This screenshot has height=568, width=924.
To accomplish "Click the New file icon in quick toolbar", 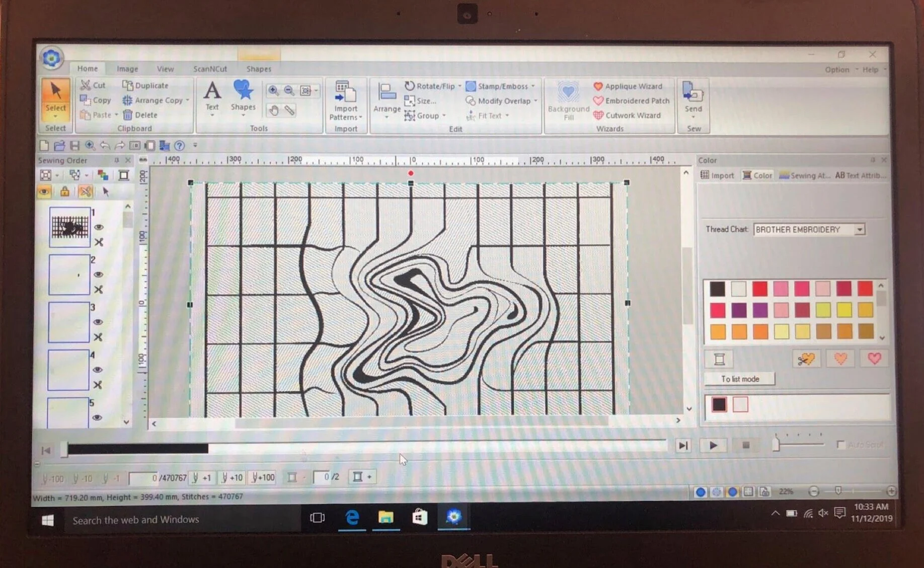I will click(44, 146).
